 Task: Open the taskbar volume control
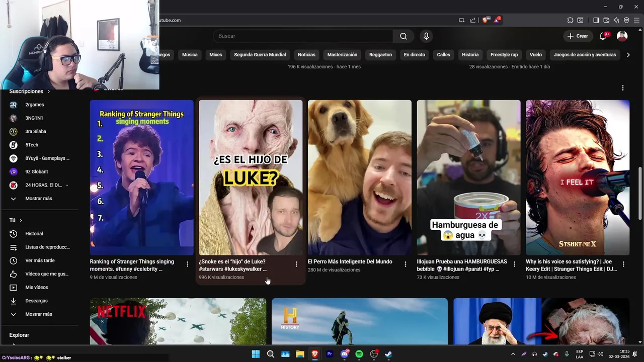[600, 354]
